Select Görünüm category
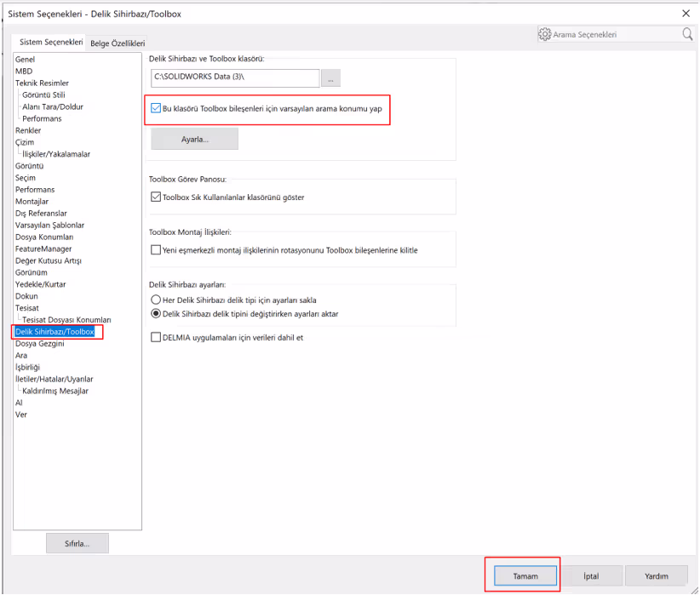Image resolution: width=700 pixels, height=595 pixels. [32, 272]
